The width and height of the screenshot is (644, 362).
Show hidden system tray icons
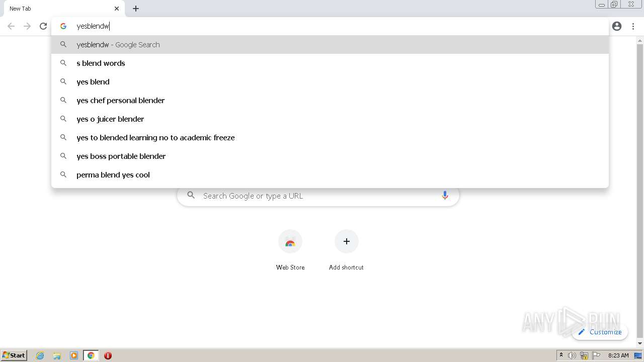point(561,355)
